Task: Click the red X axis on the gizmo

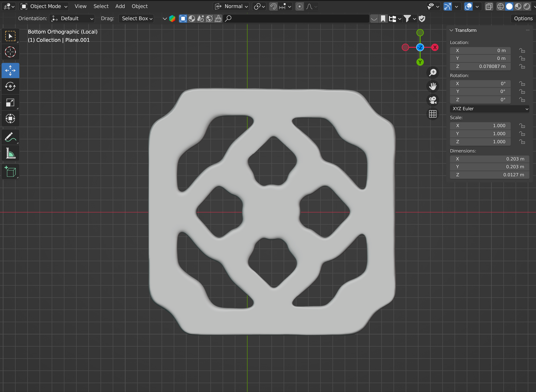Action: click(435, 47)
